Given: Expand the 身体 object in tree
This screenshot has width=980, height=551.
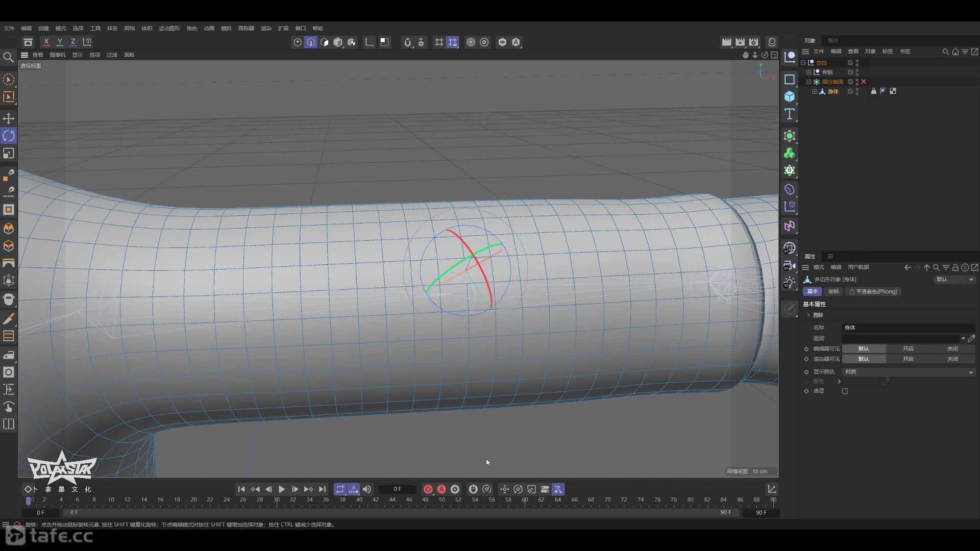Looking at the screenshot, I should tap(815, 91).
